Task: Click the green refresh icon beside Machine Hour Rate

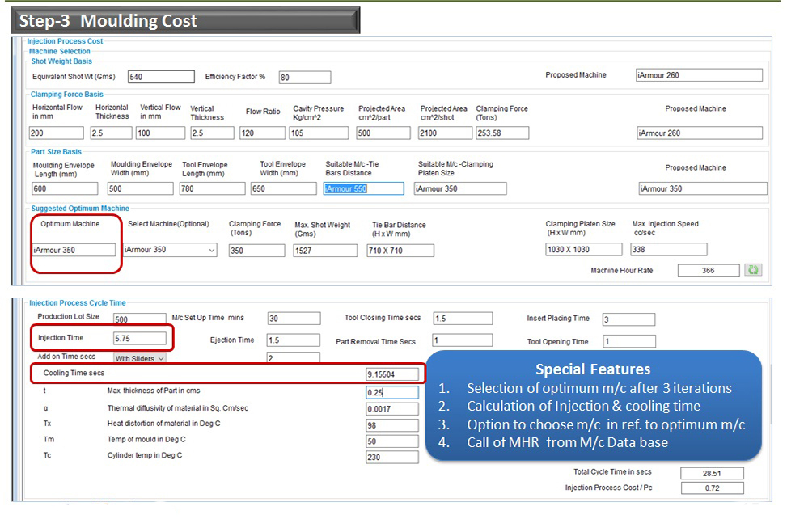Action: (753, 270)
